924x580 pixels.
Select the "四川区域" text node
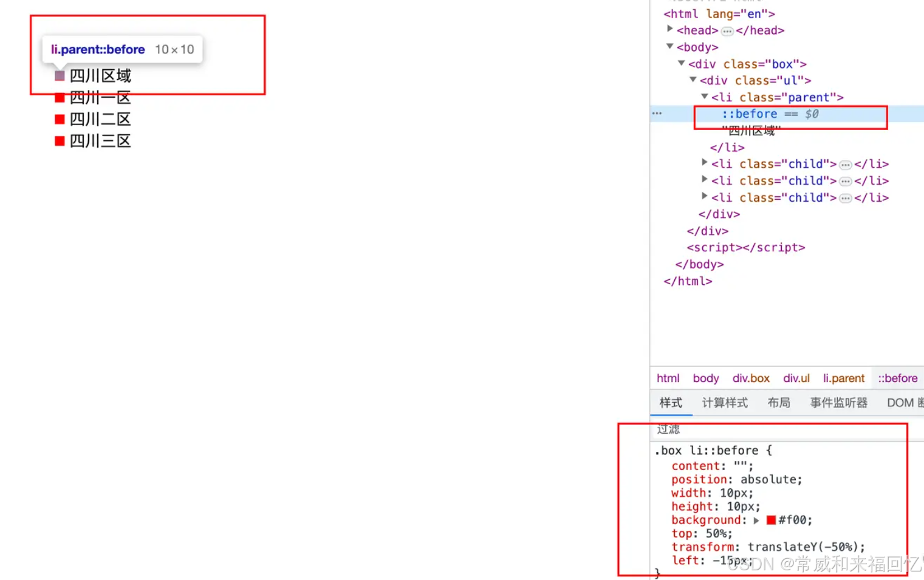click(751, 131)
